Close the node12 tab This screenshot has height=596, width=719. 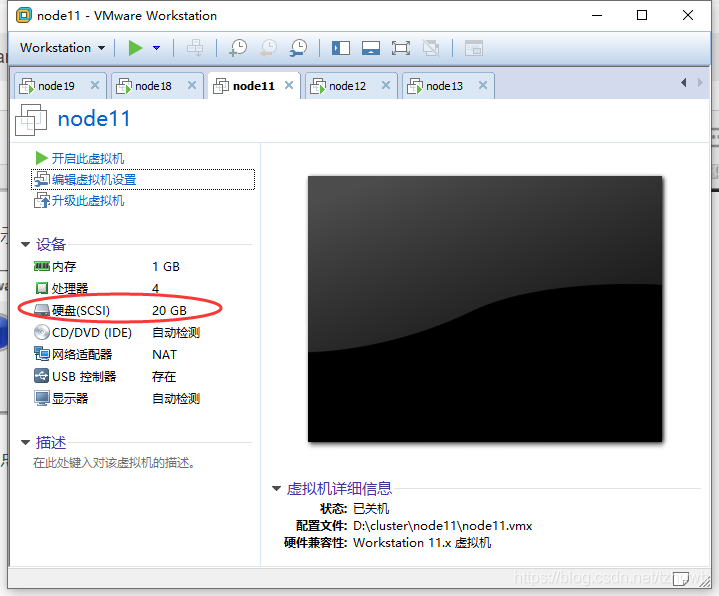(x=386, y=85)
